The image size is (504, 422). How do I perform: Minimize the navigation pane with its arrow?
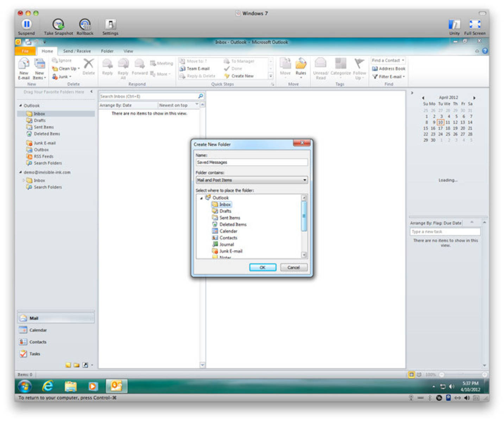click(x=92, y=92)
